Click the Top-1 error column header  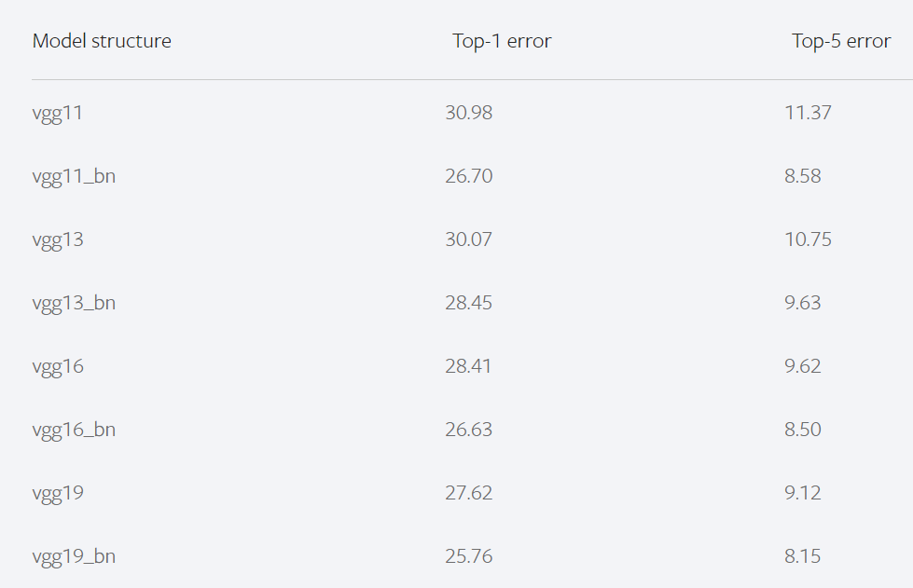[502, 41]
